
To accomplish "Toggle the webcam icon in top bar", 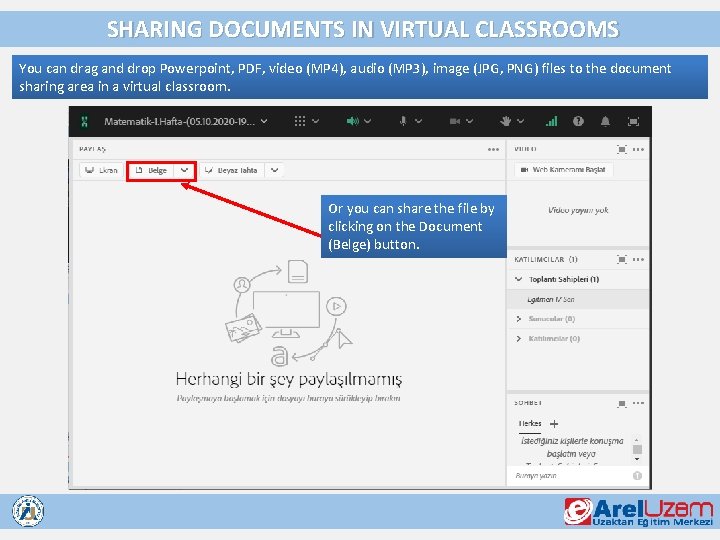I will (x=455, y=121).
